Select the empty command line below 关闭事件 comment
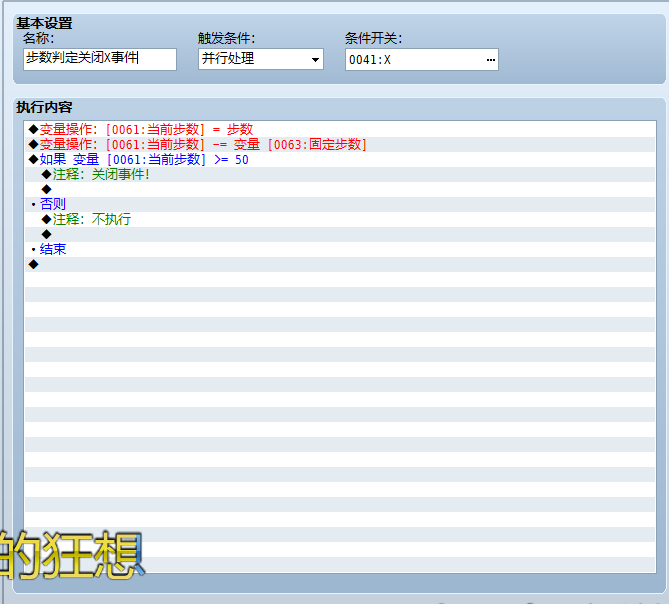 [x=340, y=189]
